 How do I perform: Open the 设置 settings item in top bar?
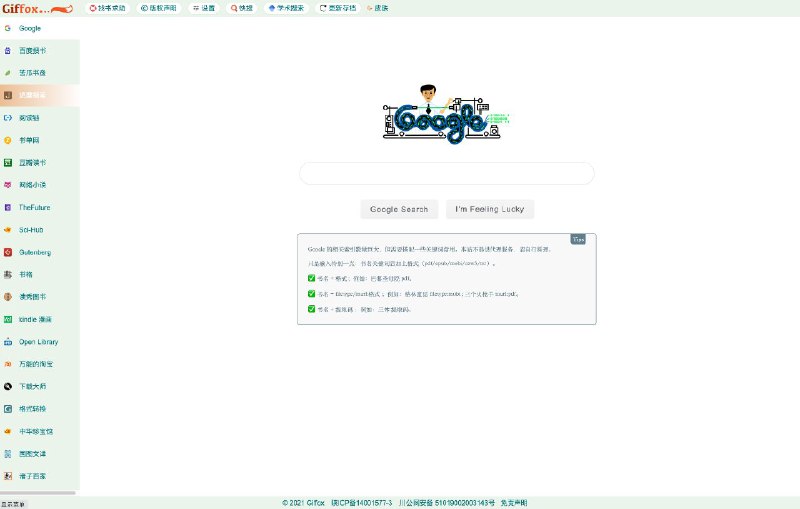(204, 8)
